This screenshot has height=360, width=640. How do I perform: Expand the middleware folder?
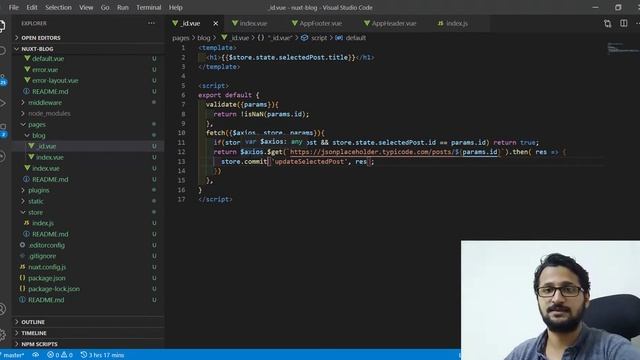click(45, 102)
